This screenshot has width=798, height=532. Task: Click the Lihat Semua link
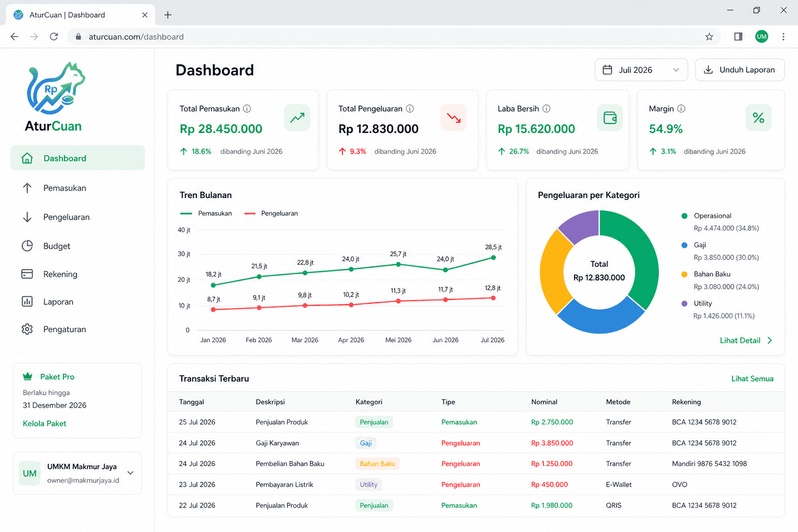(x=752, y=379)
